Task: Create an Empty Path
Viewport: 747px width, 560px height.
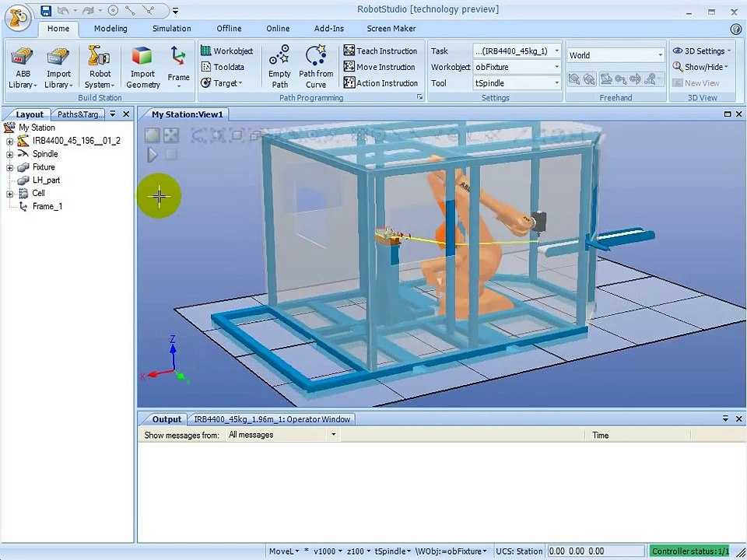Action: tap(279, 67)
